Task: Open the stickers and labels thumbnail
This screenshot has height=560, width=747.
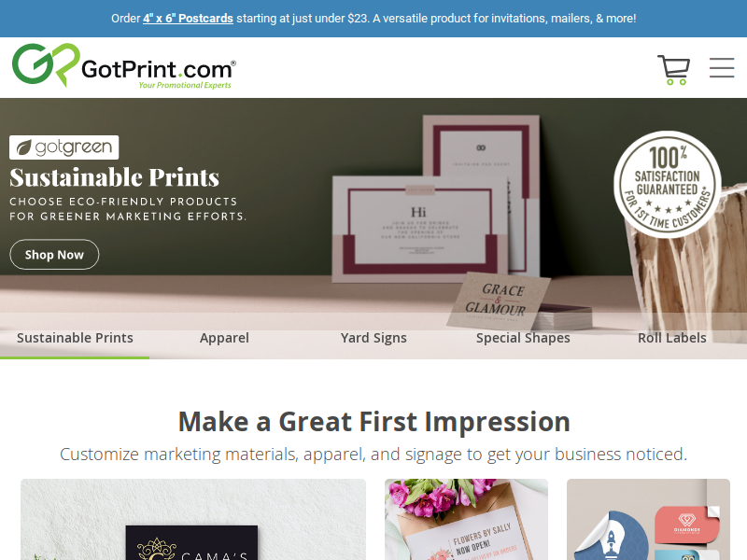Action: pos(648,520)
